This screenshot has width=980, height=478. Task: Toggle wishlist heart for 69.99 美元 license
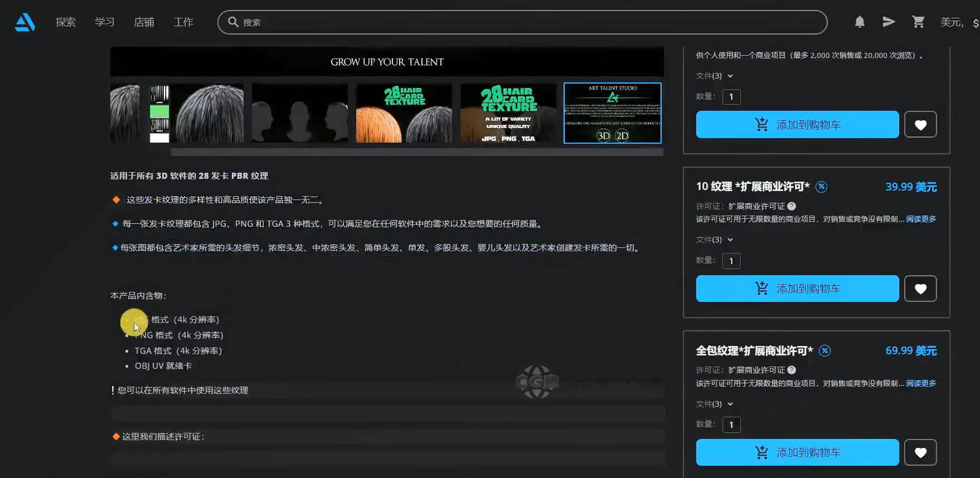click(920, 452)
